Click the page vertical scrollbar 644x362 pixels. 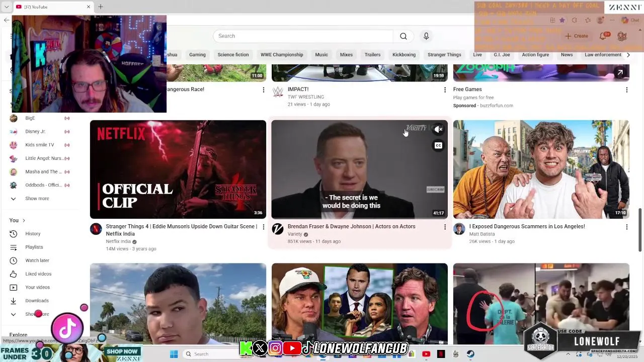coord(640,229)
